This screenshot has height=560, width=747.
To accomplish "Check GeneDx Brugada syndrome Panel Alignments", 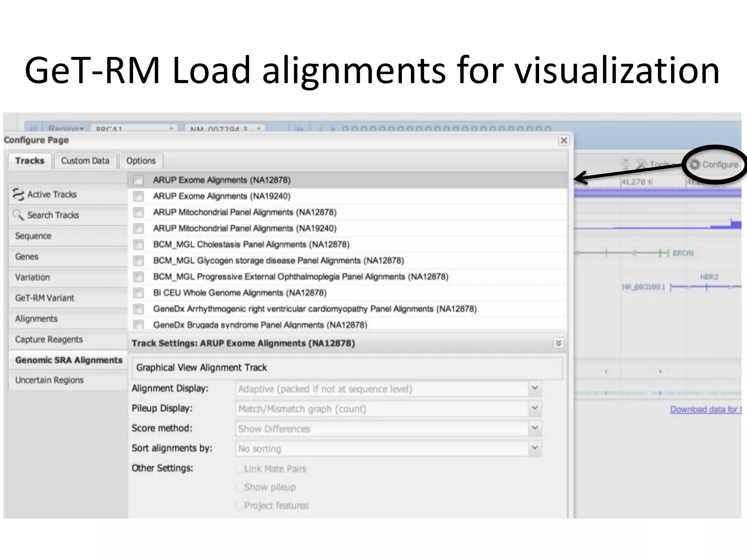I will coord(138,324).
